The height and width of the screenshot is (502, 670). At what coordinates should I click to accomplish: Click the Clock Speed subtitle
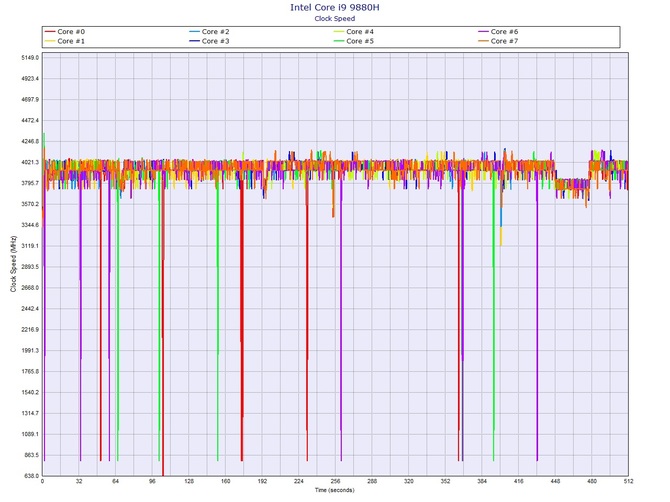335,18
